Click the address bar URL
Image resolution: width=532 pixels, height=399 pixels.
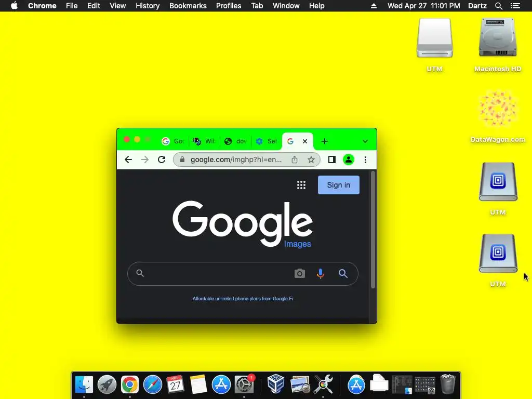[236, 160]
